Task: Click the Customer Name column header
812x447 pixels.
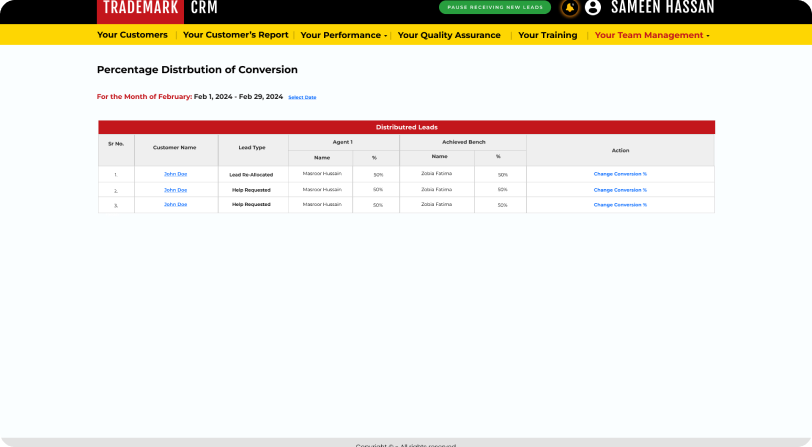Action: pyautogui.click(x=175, y=148)
